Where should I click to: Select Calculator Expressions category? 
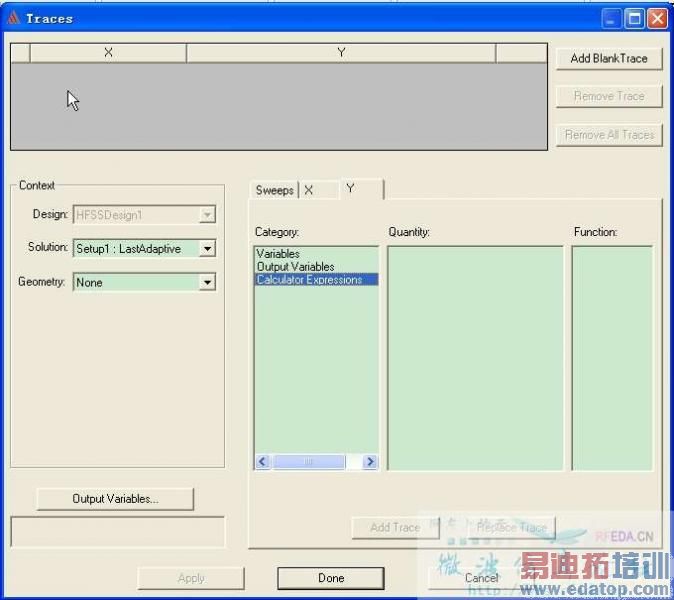point(316,279)
